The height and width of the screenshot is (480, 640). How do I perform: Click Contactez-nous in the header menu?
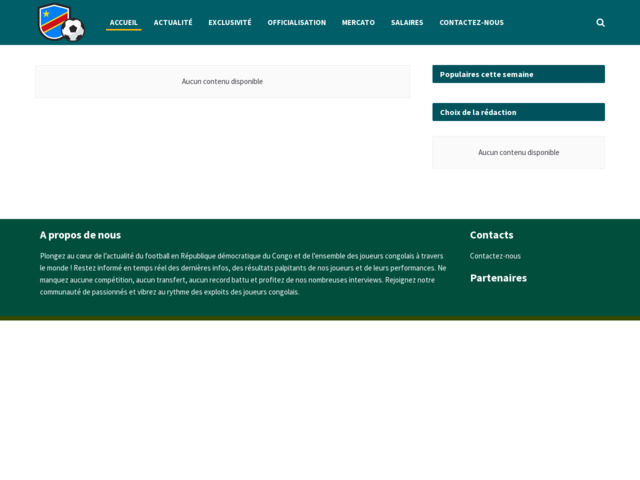(x=471, y=22)
